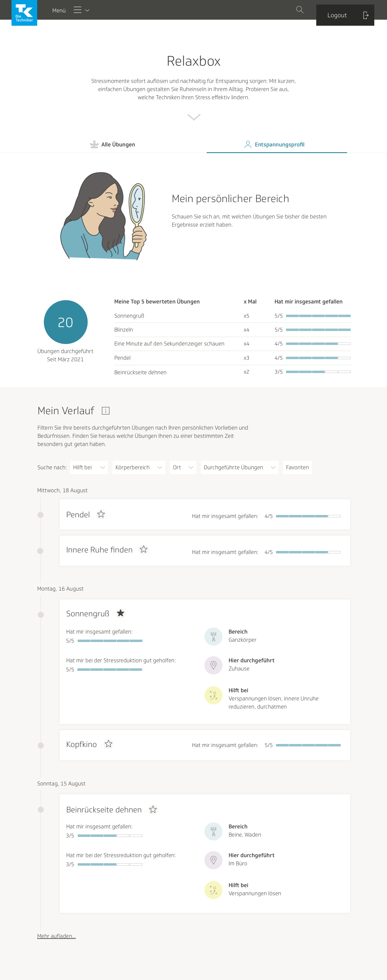Open the search magnifier icon

click(300, 10)
